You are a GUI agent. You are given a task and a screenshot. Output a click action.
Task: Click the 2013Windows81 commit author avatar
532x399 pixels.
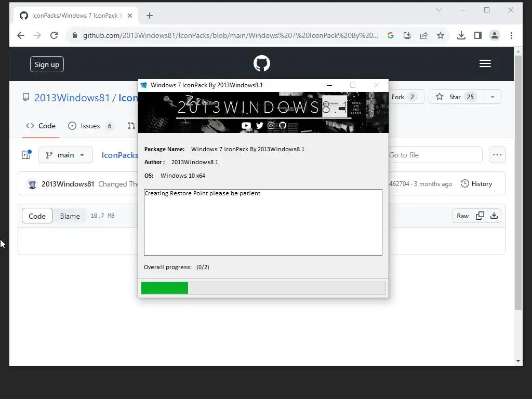32,184
